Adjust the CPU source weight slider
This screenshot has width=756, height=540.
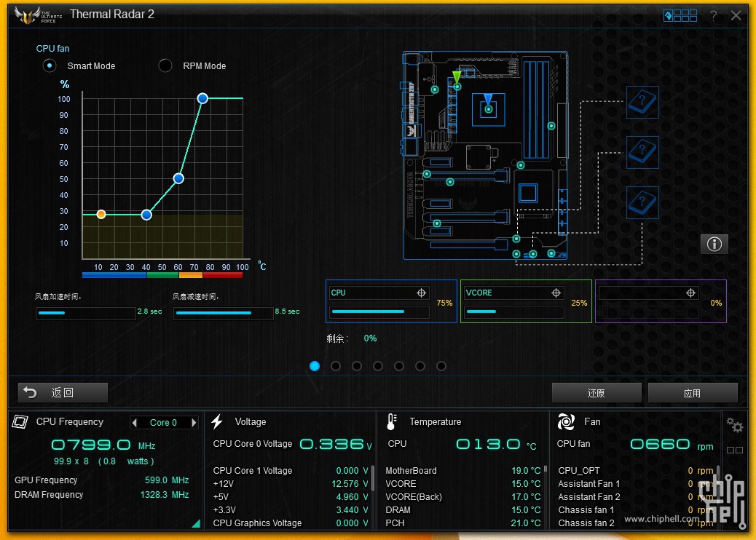[380, 312]
